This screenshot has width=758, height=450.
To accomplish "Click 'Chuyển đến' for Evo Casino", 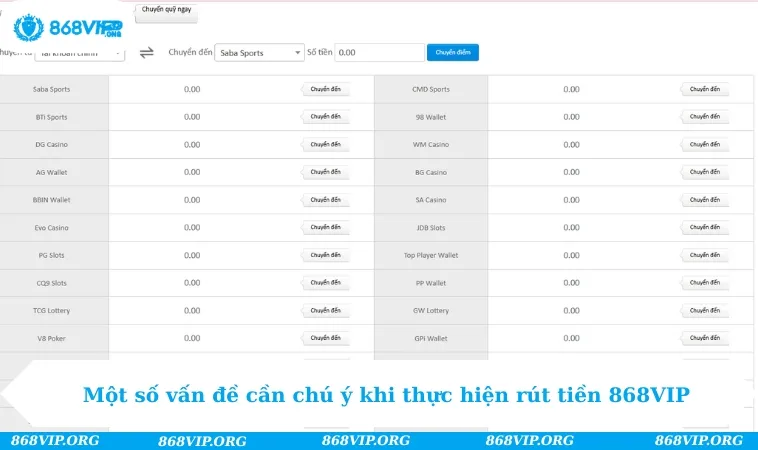I will 325,227.
